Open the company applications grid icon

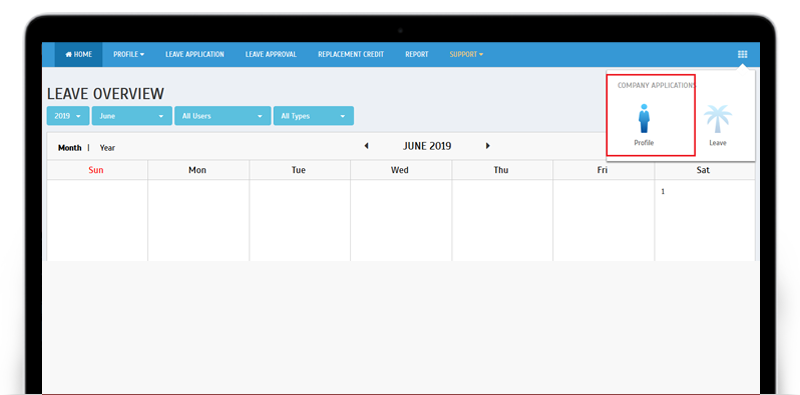point(742,54)
